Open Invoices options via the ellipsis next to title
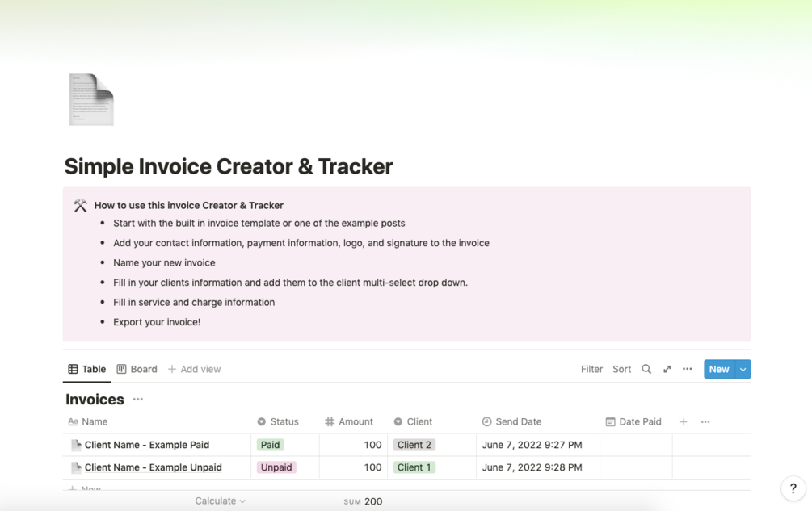 click(137, 400)
